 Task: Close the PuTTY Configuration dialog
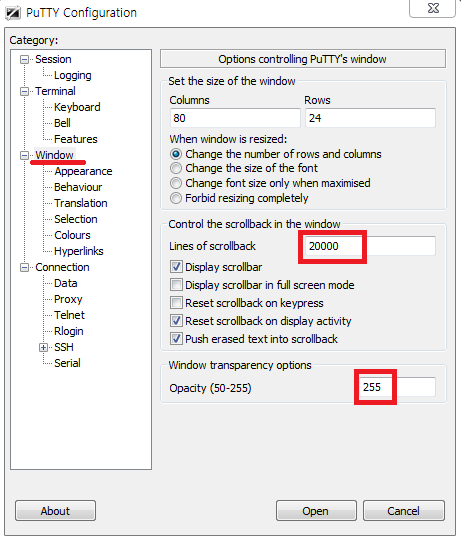tap(432, 8)
